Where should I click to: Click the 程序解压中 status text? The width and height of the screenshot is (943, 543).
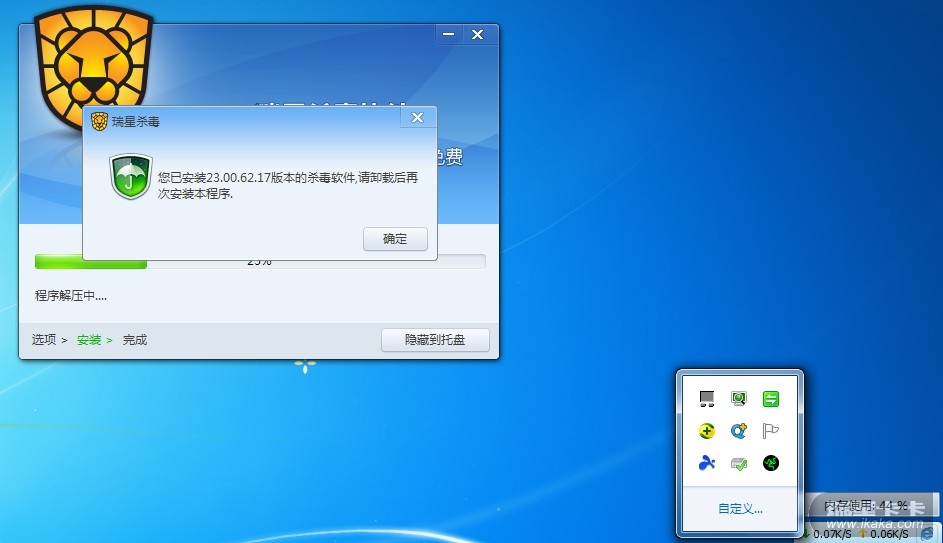pyautogui.click(x=70, y=295)
